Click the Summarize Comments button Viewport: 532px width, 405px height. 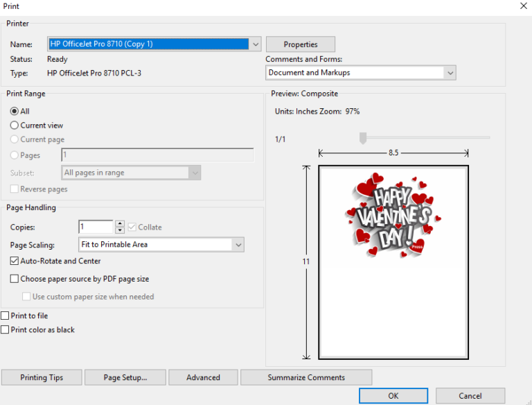(x=306, y=377)
